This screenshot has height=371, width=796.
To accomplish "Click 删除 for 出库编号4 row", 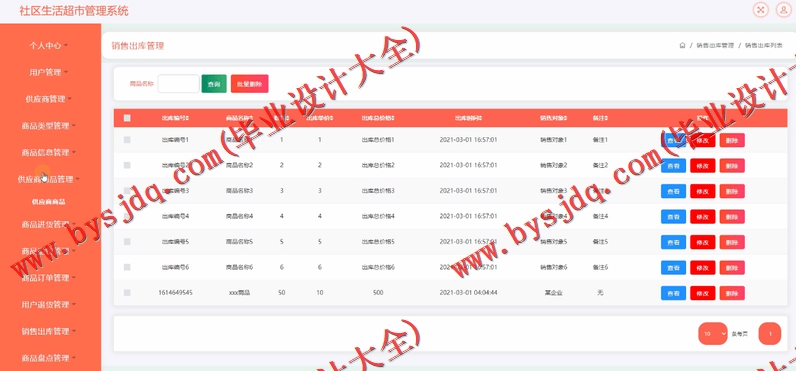I will coord(732,217).
